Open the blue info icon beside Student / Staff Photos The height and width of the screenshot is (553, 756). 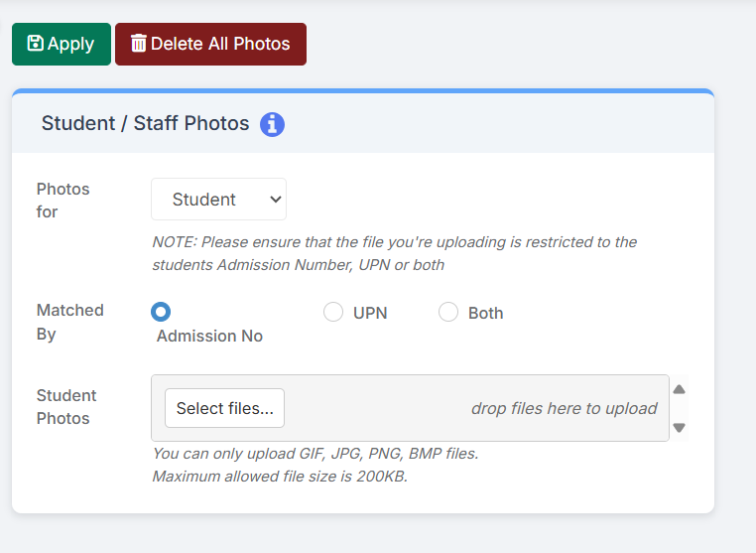point(272,124)
